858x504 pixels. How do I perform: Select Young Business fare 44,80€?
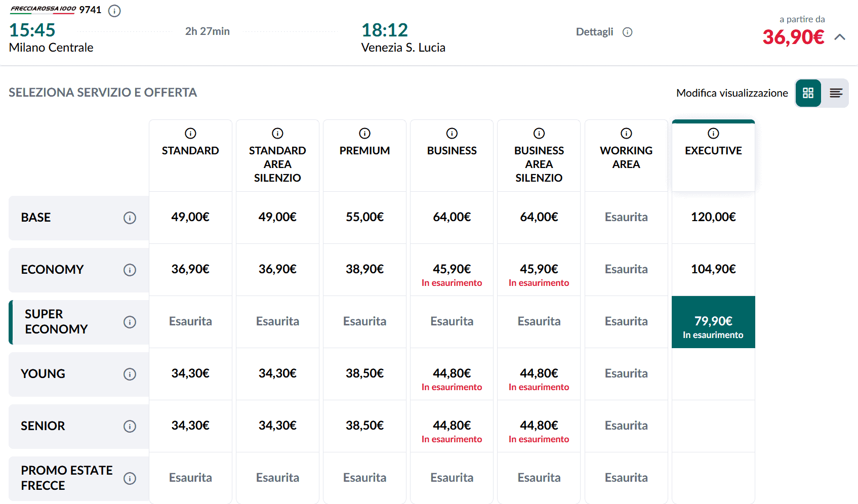452,374
